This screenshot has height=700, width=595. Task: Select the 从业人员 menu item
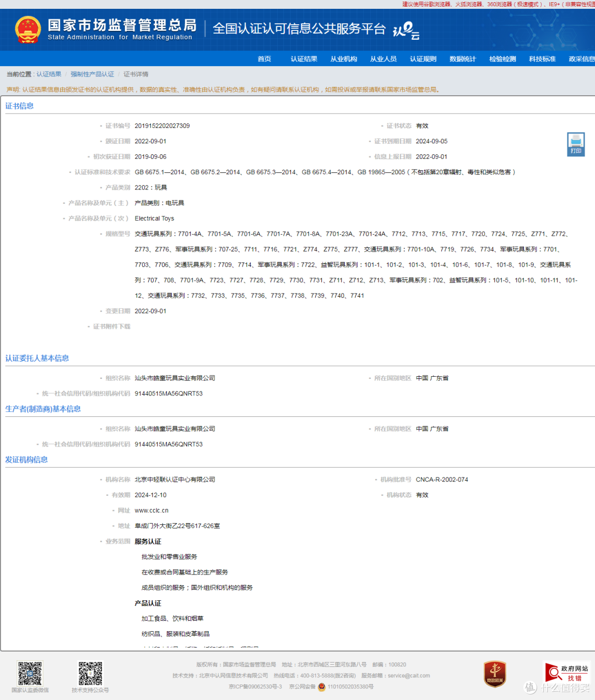pos(383,59)
